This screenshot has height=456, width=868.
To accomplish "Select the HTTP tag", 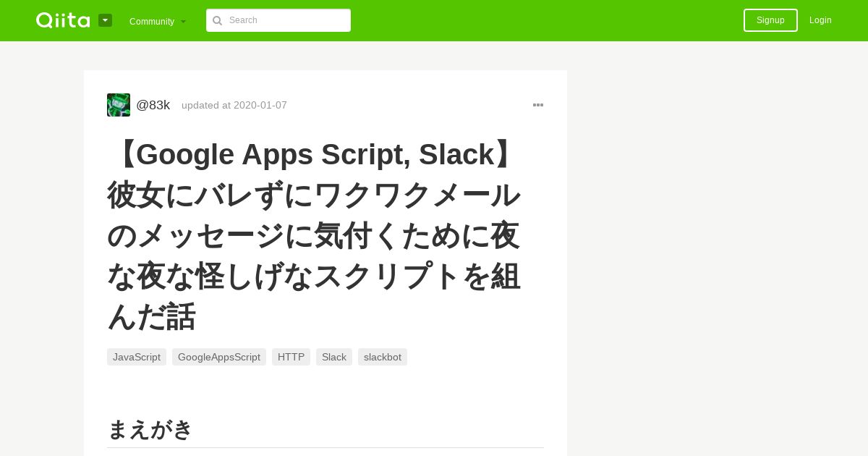I will click(x=291, y=357).
